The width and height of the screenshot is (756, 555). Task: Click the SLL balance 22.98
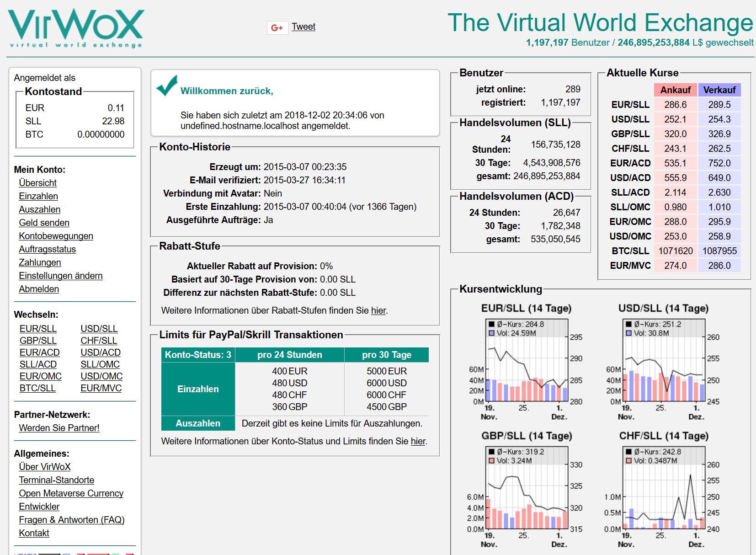click(113, 121)
